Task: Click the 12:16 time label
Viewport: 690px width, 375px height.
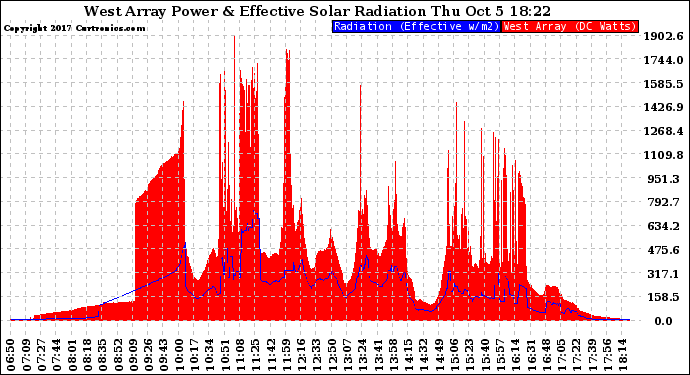Action: (x=302, y=355)
